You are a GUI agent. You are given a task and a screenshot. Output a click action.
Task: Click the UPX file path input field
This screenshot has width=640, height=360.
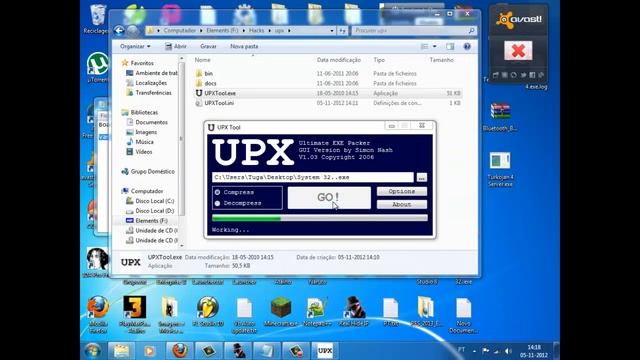(313, 177)
